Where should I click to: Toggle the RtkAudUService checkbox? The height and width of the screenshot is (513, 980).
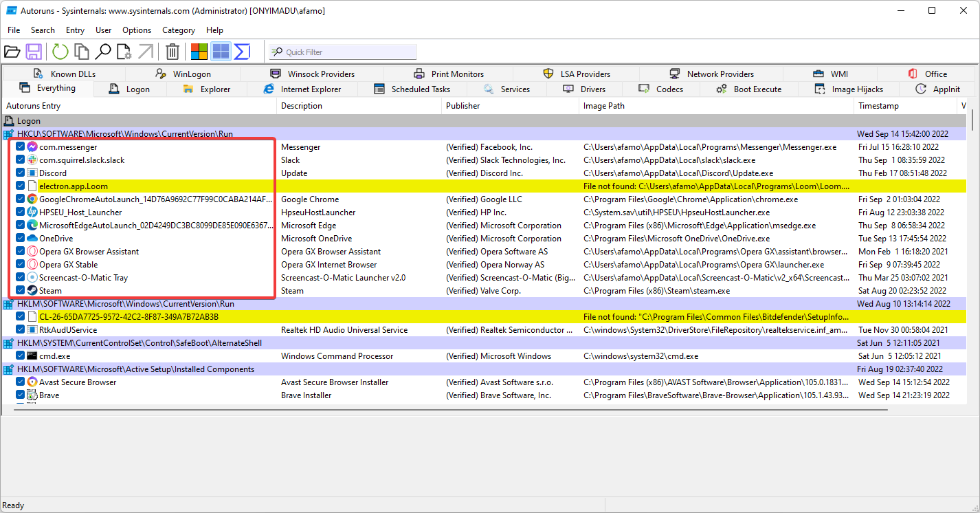point(21,330)
